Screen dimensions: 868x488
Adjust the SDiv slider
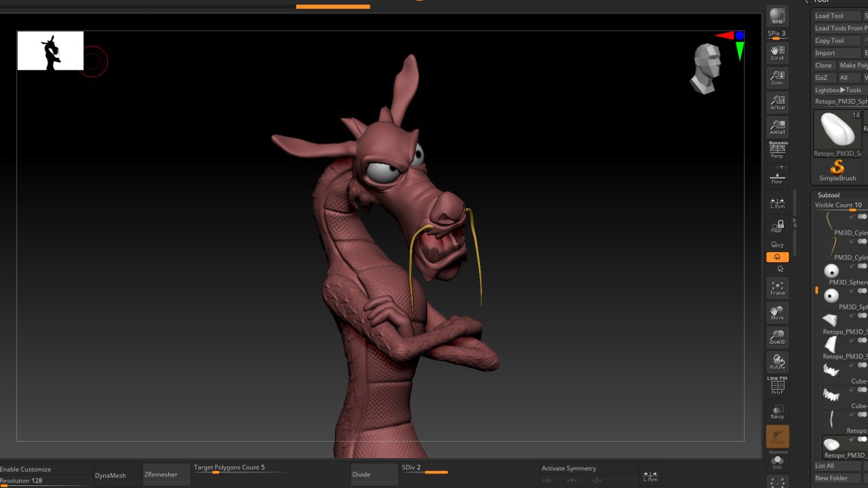tap(426, 468)
